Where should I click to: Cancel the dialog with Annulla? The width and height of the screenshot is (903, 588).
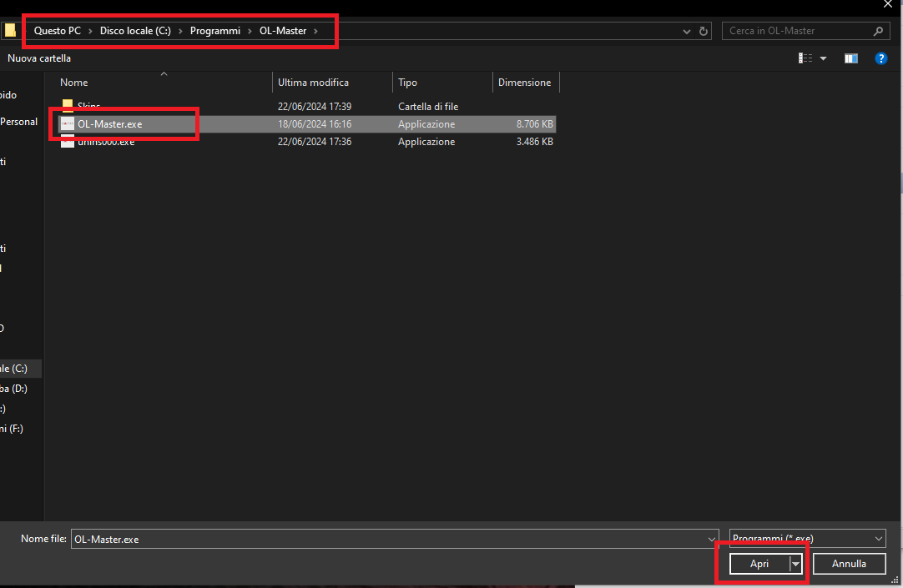tap(849, 564)
